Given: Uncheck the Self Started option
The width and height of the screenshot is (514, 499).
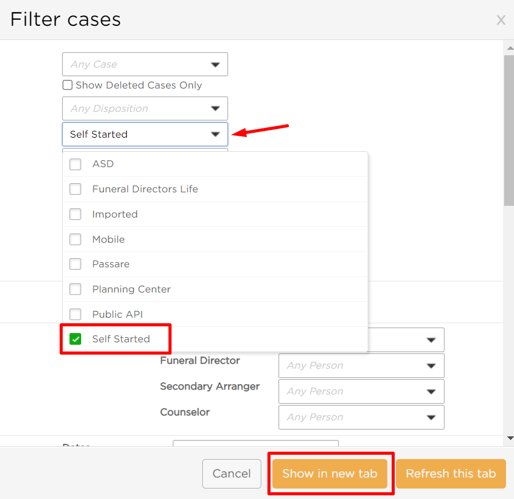Looking at the screenshot, I should [x=75, y=339].
